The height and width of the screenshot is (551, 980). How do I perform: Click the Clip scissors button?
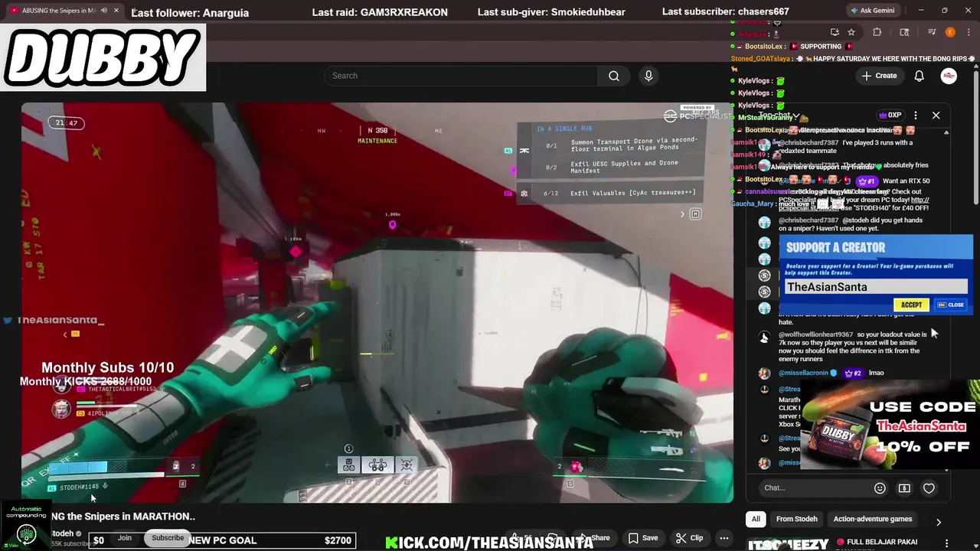coord(690,538)
